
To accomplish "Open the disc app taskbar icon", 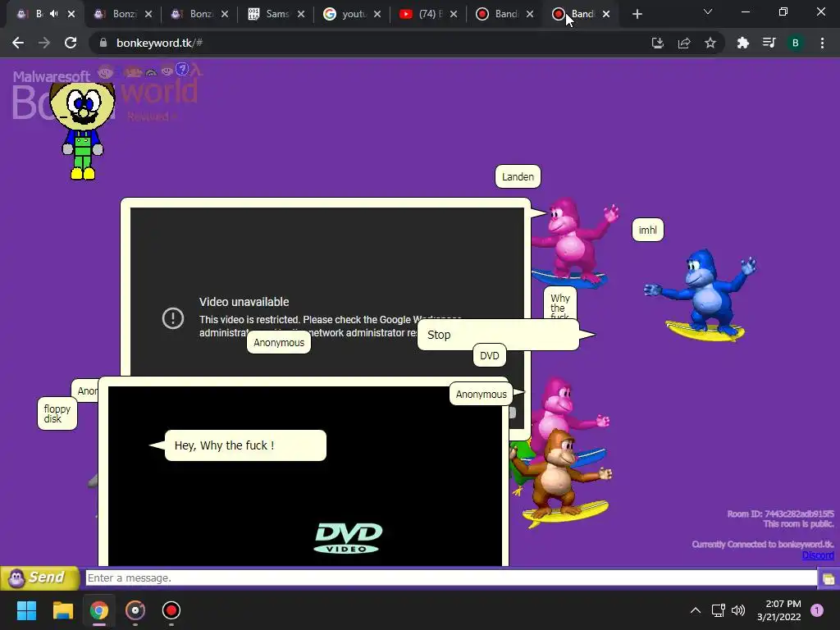I will (135, 610).
